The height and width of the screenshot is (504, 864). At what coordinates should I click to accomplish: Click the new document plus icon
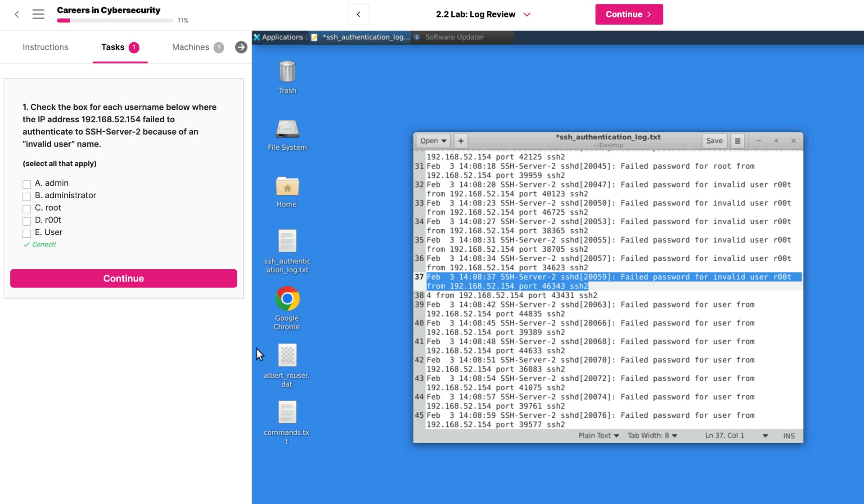coord(461,141)
